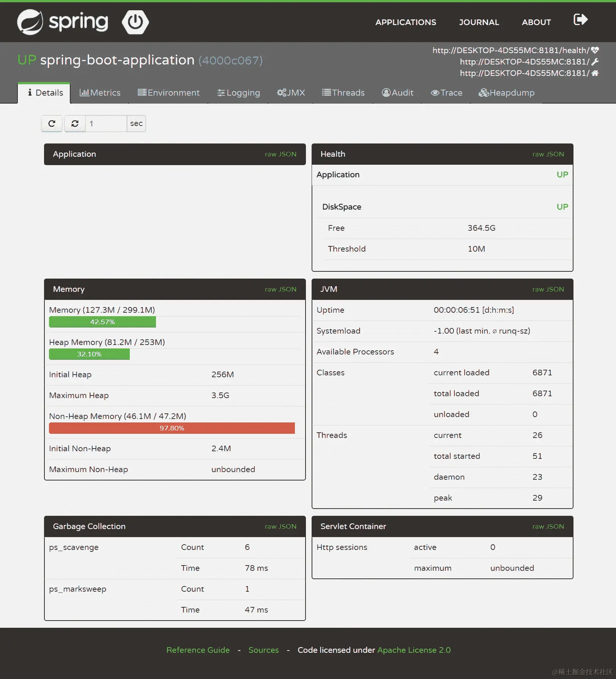
Task: Select the Heapdump tab
Action: tap(506, 93)
